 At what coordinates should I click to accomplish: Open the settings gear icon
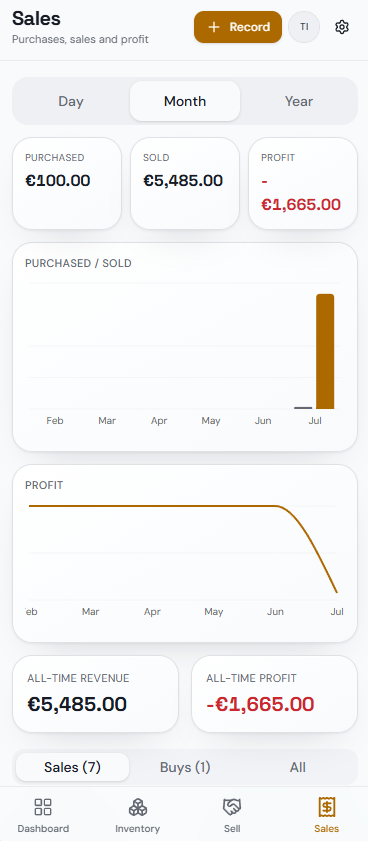(342, 27)
